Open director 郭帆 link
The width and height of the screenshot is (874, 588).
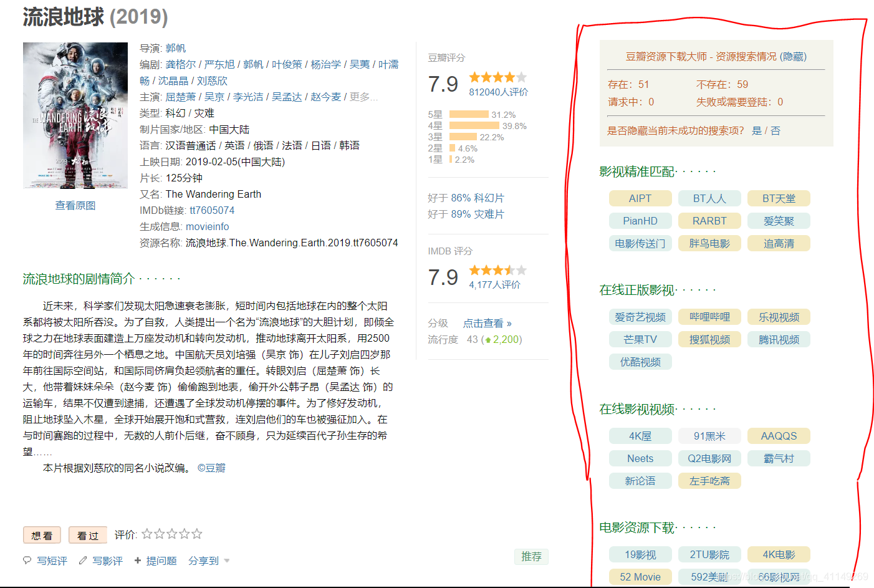[x=176, y=48]
